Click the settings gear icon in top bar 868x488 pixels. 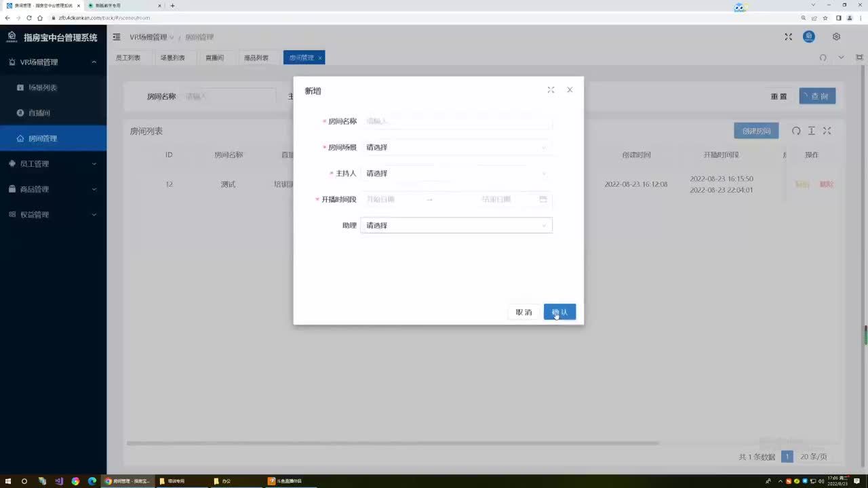pyautogui.click(x=836, y=37)
